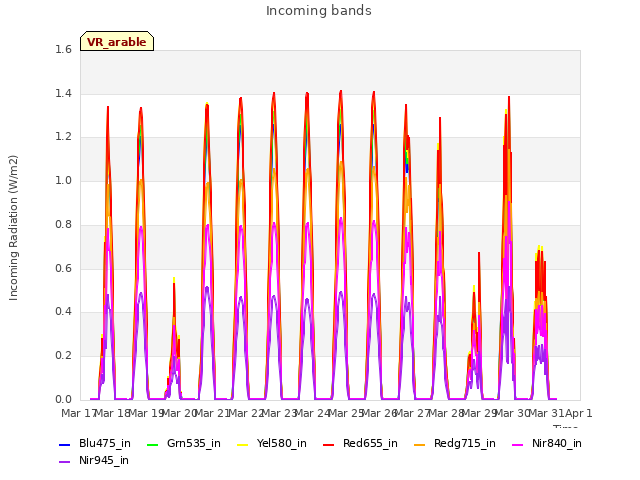Viewport: 640px width, 480px height.
Task: Click the orange Redg715_in legend swatch
Action: click(420, 444)
